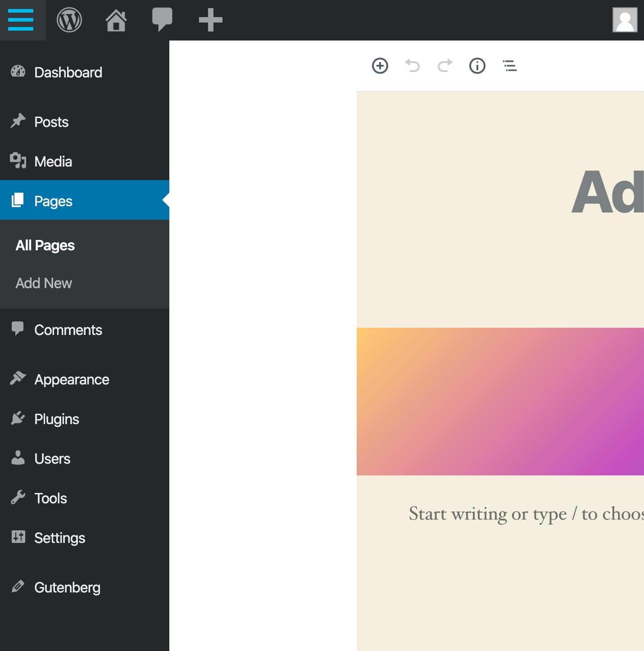Open the block inserter

(380, 66)
